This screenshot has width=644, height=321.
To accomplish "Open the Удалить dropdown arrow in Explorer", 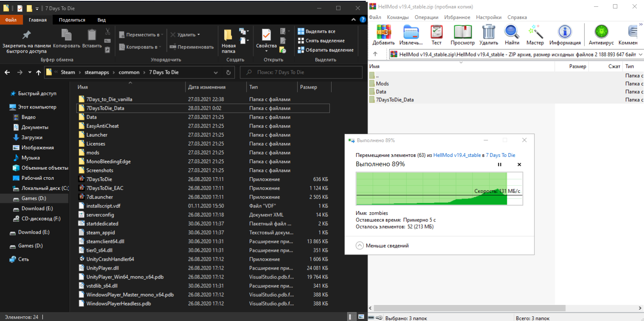I will pos(198,35).
